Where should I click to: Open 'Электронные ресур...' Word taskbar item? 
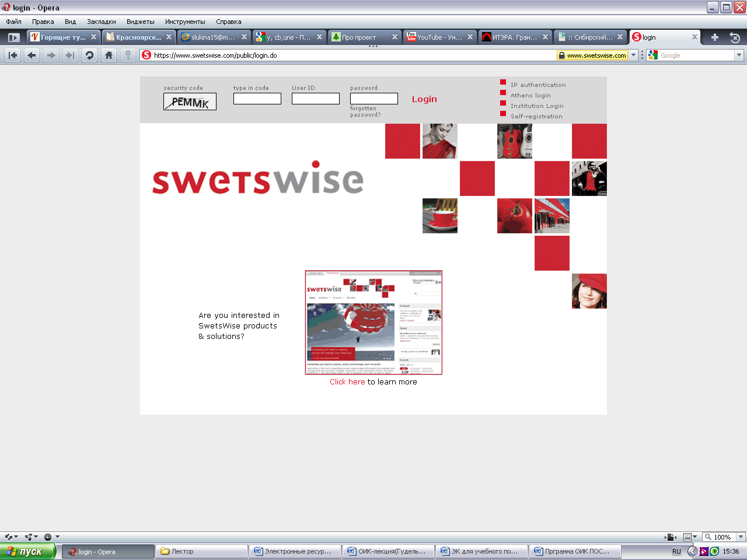pos(295,551)
